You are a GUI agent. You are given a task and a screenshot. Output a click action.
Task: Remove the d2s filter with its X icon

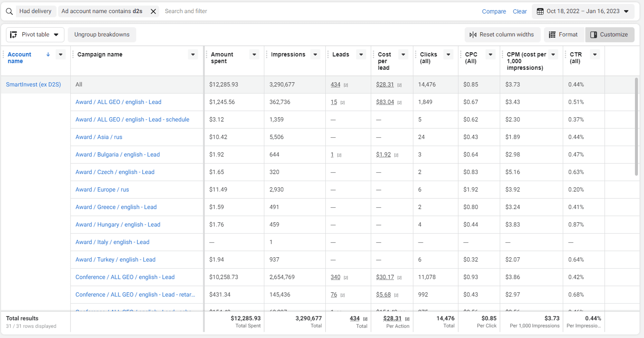click(x=153, y=11)
